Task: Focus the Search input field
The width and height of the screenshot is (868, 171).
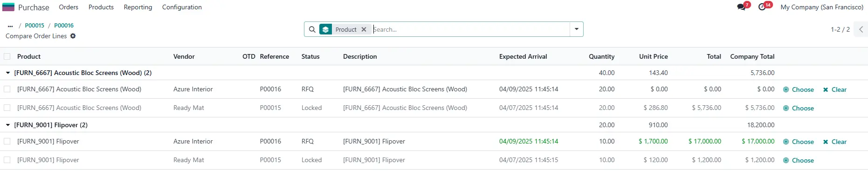Action: point(471,29)
